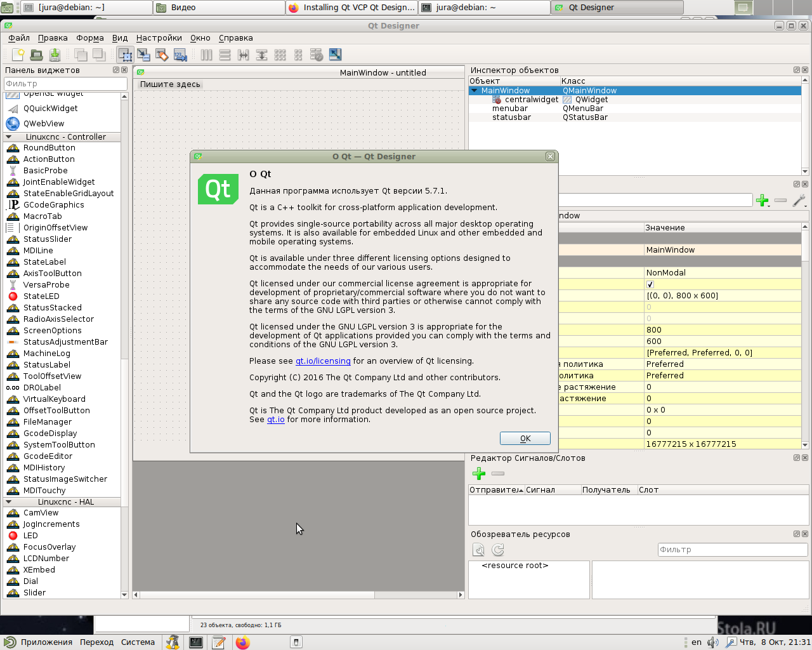Click Lay Out in Form Layout icon

coord(298,55)
